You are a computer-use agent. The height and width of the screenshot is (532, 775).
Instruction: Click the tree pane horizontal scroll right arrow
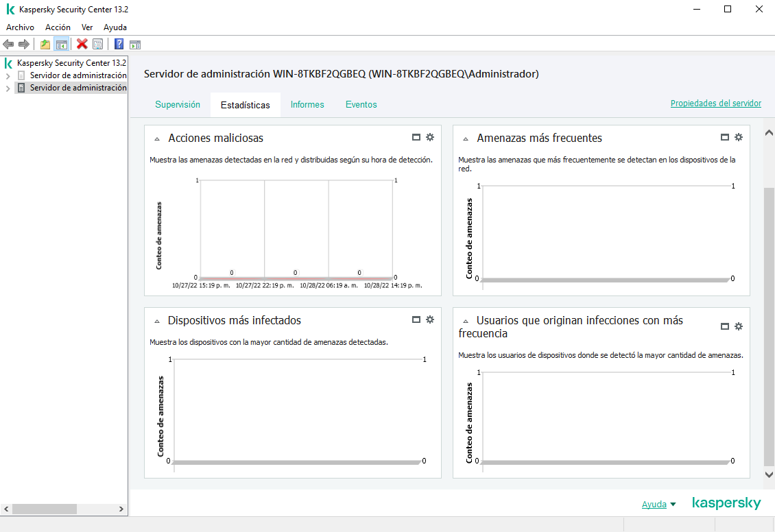click(121, 509)
